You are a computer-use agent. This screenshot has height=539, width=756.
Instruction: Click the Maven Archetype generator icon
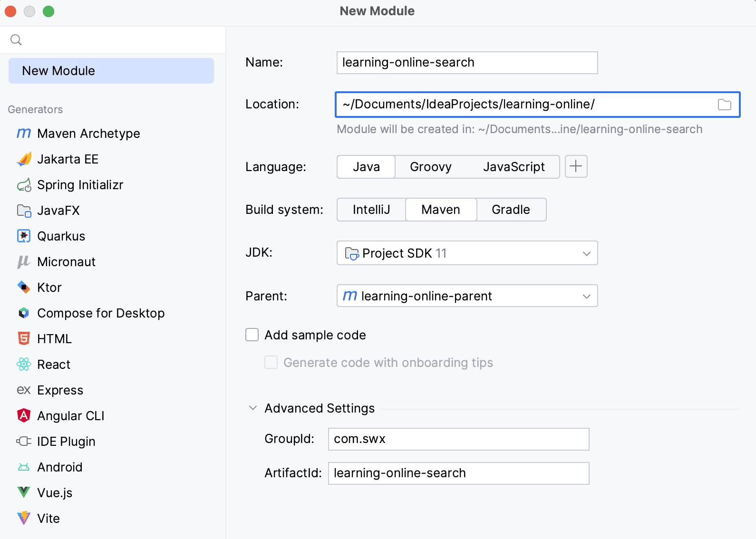[24, 134]
